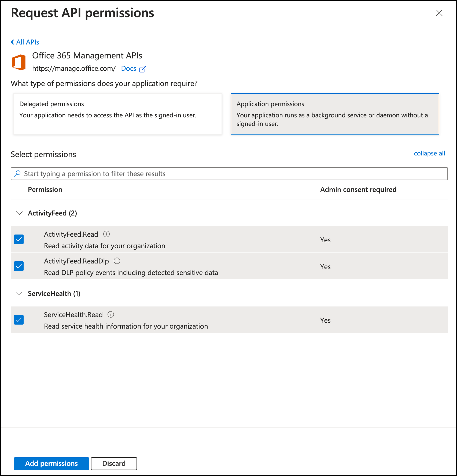
Task: Click the Docs external link icon
Action: 143,69
